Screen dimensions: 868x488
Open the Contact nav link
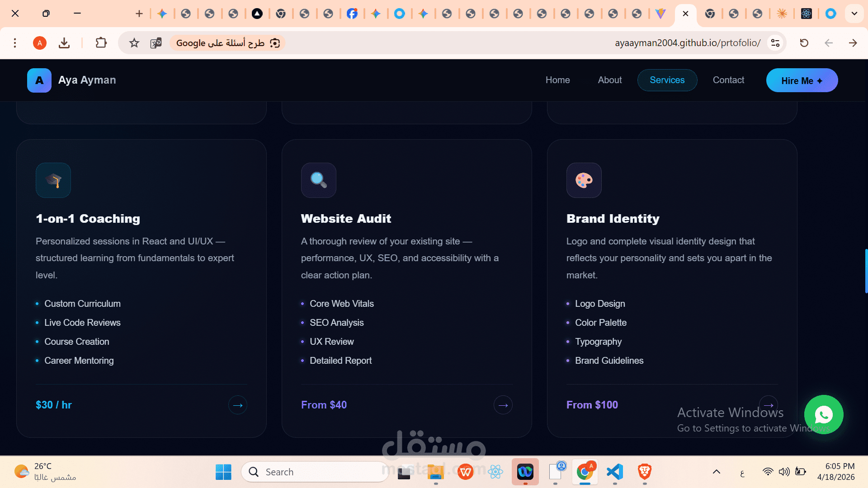728,80
